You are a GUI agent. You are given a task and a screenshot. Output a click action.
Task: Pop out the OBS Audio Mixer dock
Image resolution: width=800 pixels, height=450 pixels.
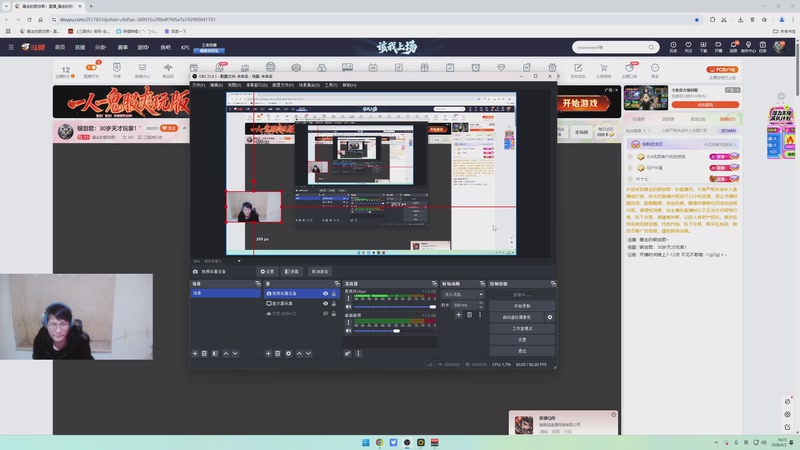pos(434,284)
